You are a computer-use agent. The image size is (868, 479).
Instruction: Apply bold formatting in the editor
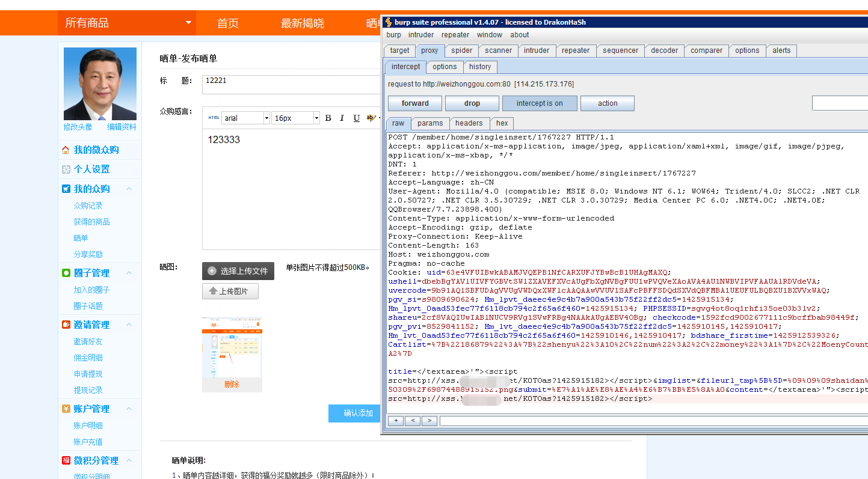328,118
